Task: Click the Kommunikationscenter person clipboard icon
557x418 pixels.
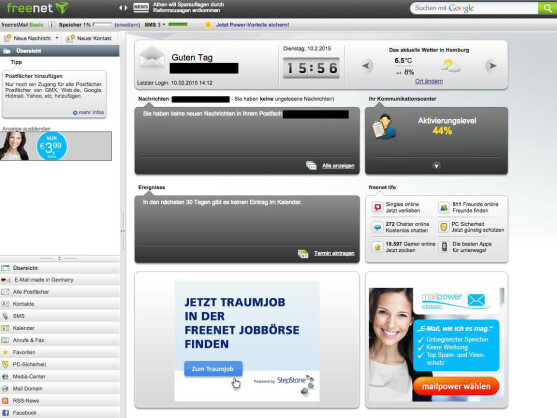Action: tap(384, 126)
